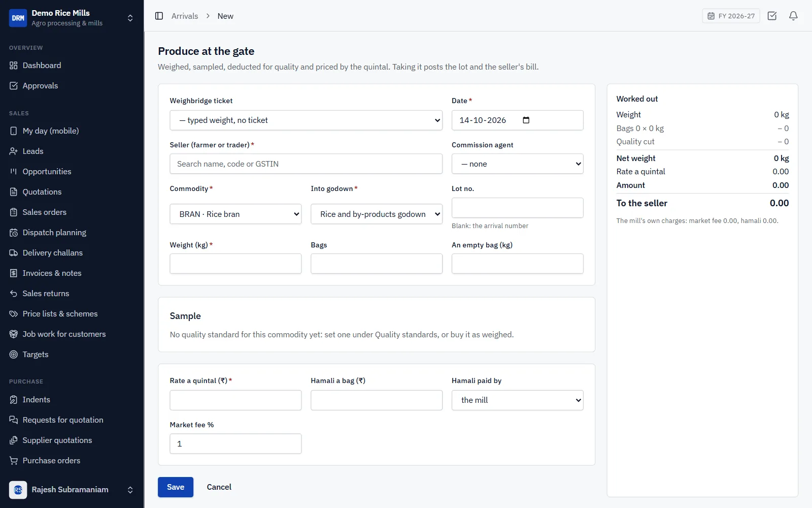
Task: Click the Bags input field
Action: click(x=377, y=264)
